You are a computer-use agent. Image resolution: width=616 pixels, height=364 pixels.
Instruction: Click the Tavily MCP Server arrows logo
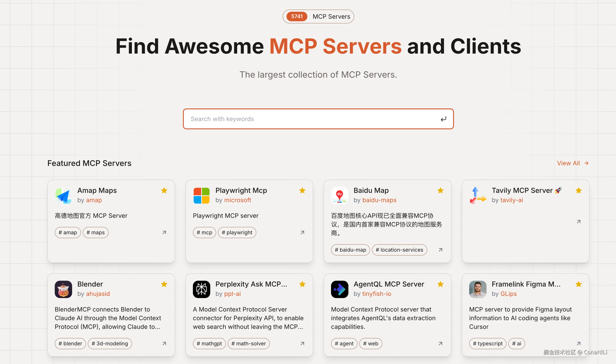[x=477, y=196]
